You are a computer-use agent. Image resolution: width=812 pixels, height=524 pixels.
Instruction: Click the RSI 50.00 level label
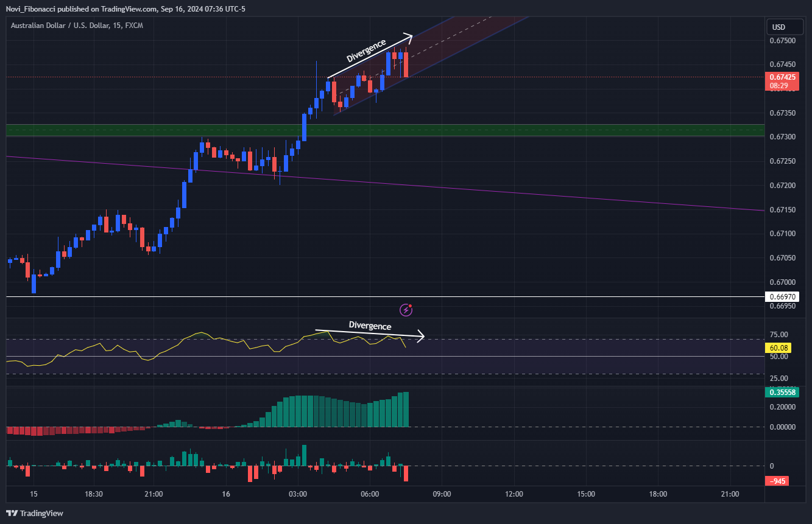click(x=779, y=357)
